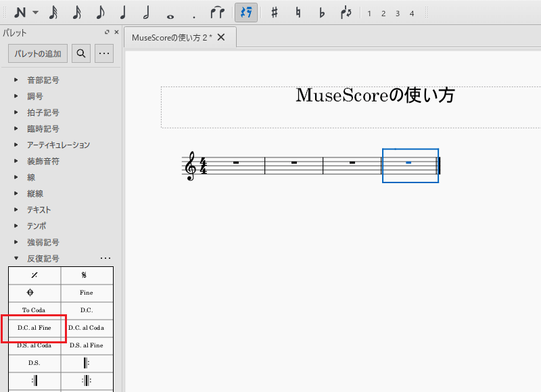Image resolution: width=541 pixels, height=392 pixels.
Task: Toggle the rest input button
Action: (x=246, y=13)
